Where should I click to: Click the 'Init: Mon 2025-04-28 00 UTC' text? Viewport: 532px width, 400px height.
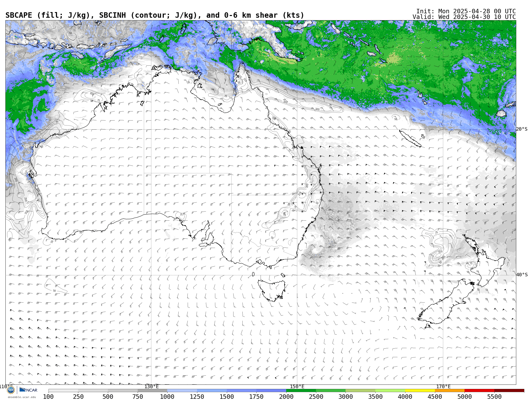(466, 11)
